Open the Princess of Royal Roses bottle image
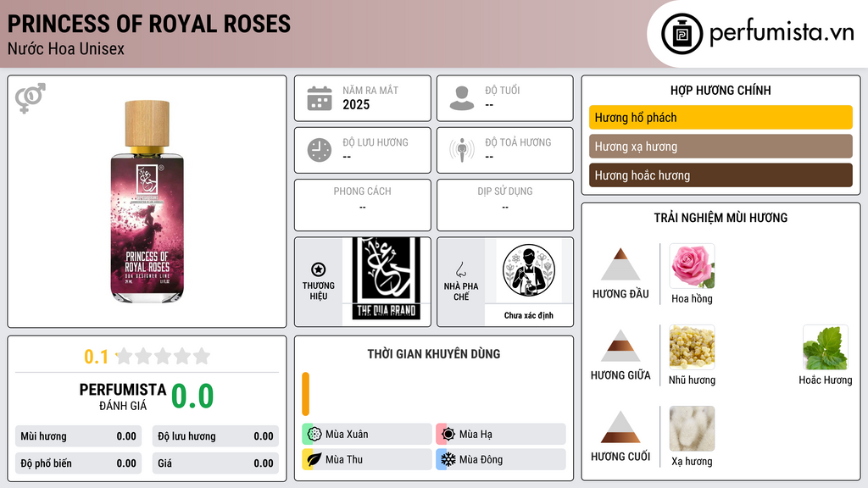 click(x=147, y=201)
